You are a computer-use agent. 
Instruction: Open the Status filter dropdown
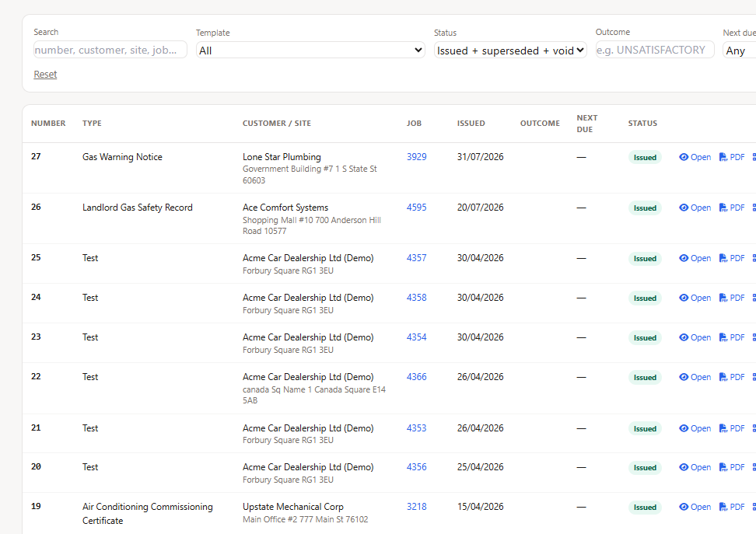[510, 50]
